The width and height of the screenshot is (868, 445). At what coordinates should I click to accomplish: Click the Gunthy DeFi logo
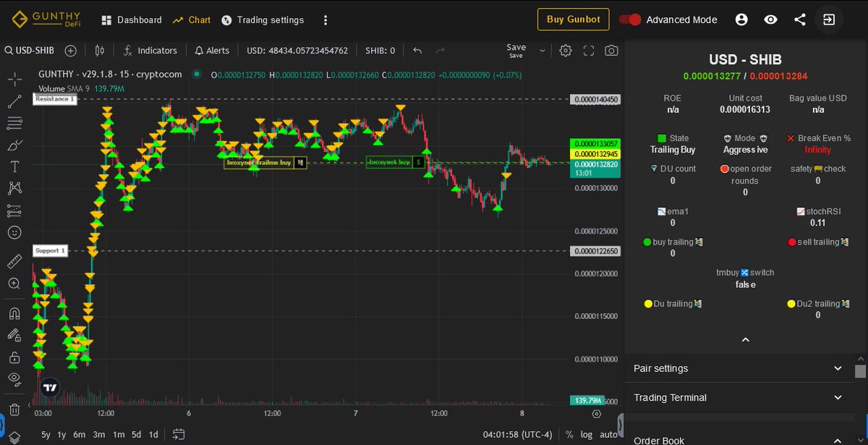click(46, 20)
